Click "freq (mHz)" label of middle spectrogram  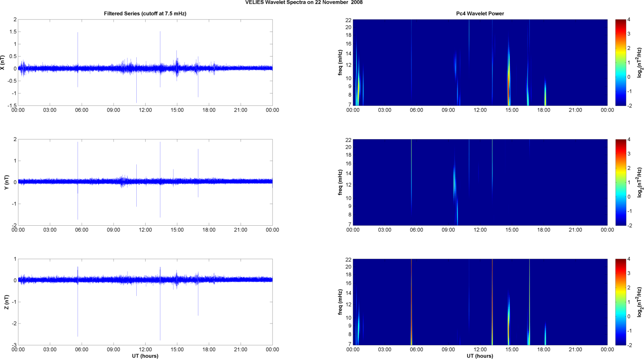(x=340, y=182)
